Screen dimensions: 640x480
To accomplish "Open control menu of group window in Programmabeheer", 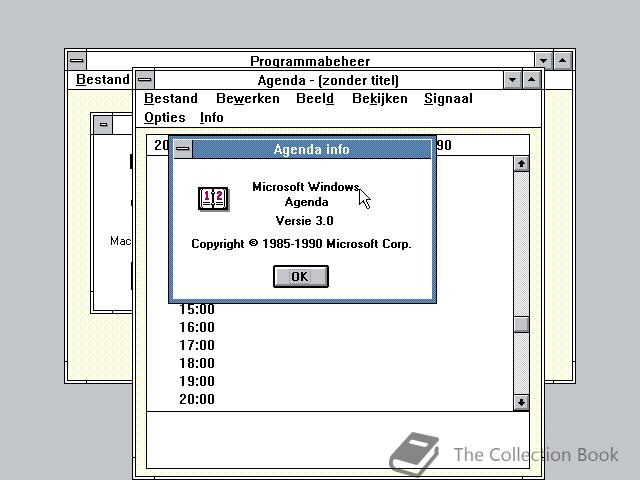I will tap(103, 124).
